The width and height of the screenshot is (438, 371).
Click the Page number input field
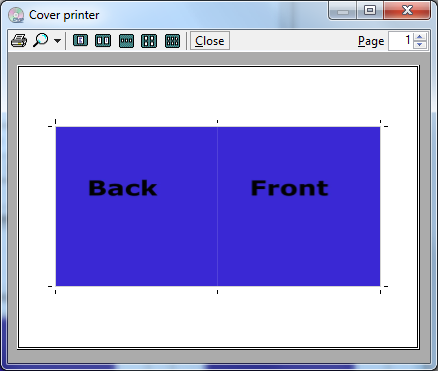(x=400, y=41)
